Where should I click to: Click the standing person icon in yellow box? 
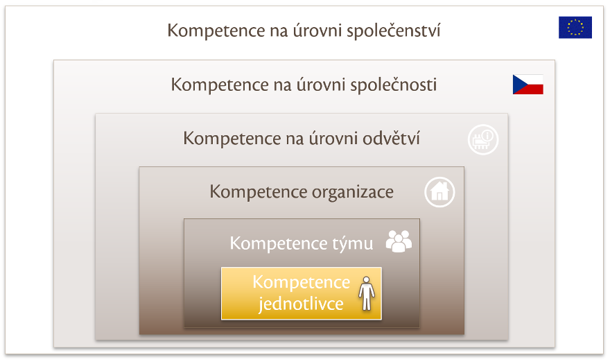click(x=367, y=293)
